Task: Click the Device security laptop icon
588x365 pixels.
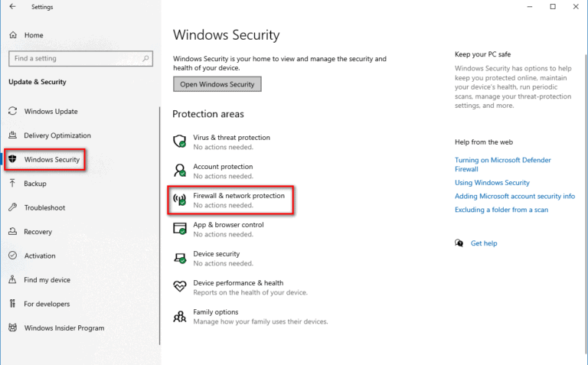Action: pyautogui.click(x=180, y=258)
